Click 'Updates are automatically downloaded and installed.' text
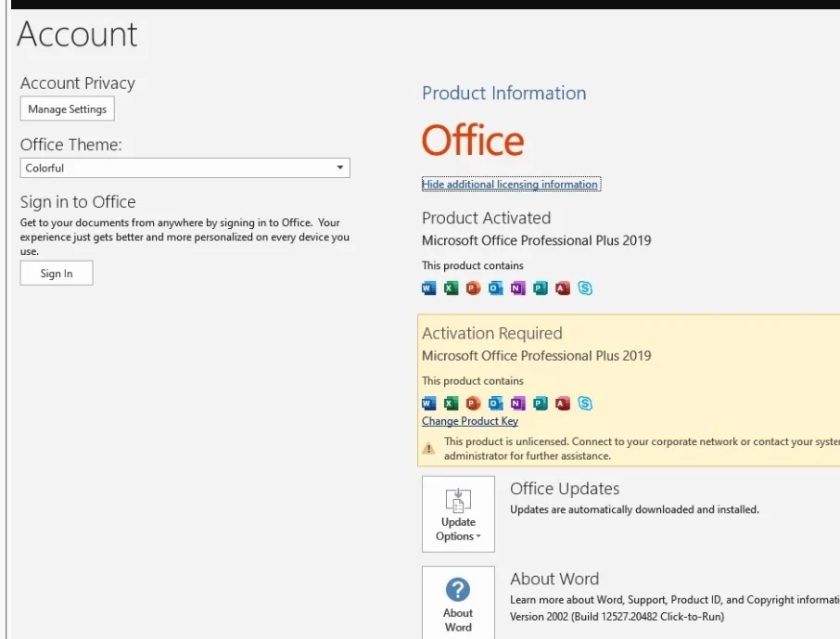The image size is (840, 639). 634,509
